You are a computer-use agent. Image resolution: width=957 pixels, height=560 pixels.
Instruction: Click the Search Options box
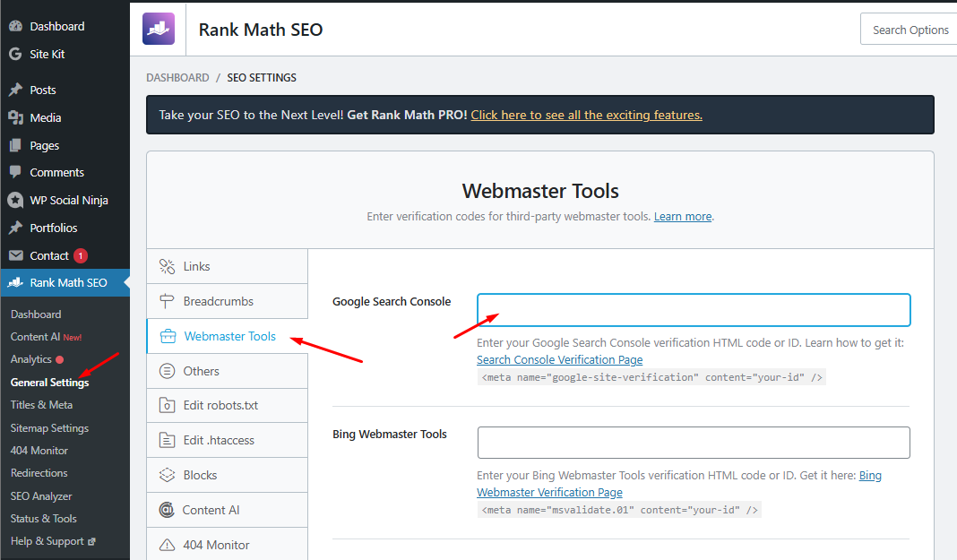coord(910,30)
